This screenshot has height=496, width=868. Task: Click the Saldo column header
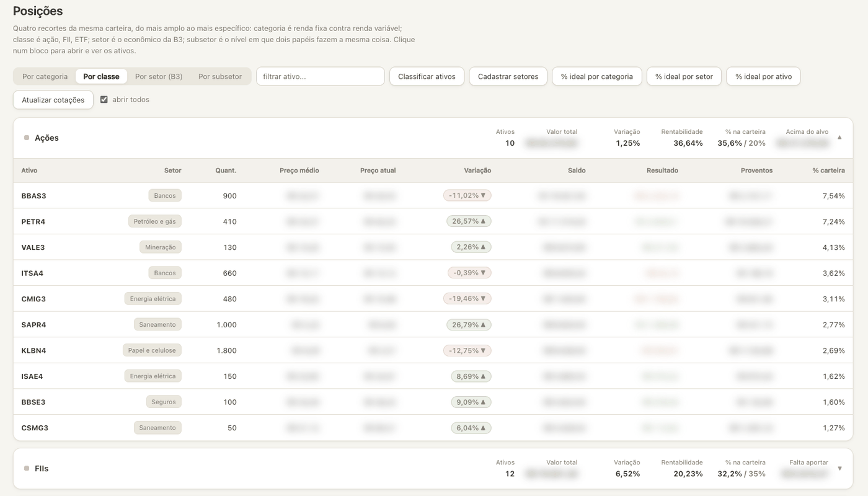pyautogui.click(x=577, y=170)
